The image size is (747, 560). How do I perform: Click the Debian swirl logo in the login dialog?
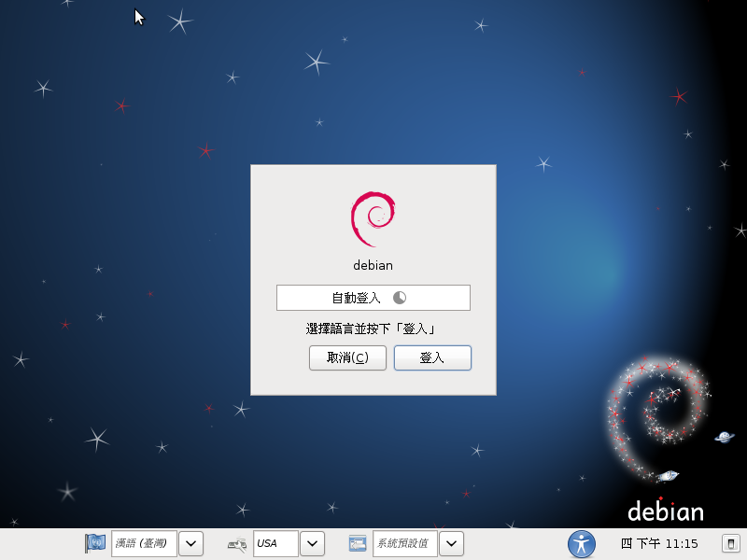(x=373, y=216)
